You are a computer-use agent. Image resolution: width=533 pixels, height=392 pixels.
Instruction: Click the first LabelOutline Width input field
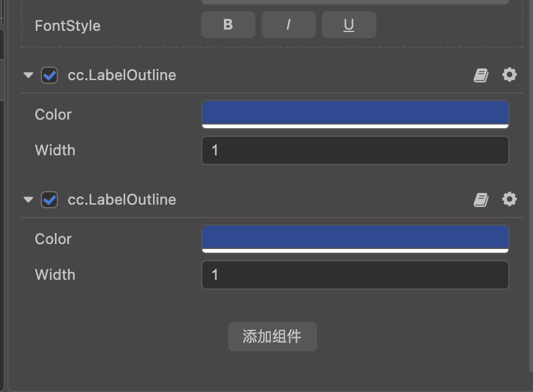355,150
